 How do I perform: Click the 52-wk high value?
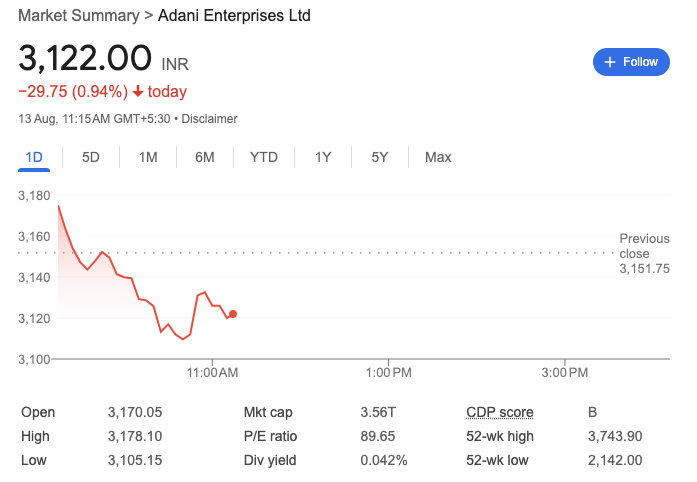615,436
